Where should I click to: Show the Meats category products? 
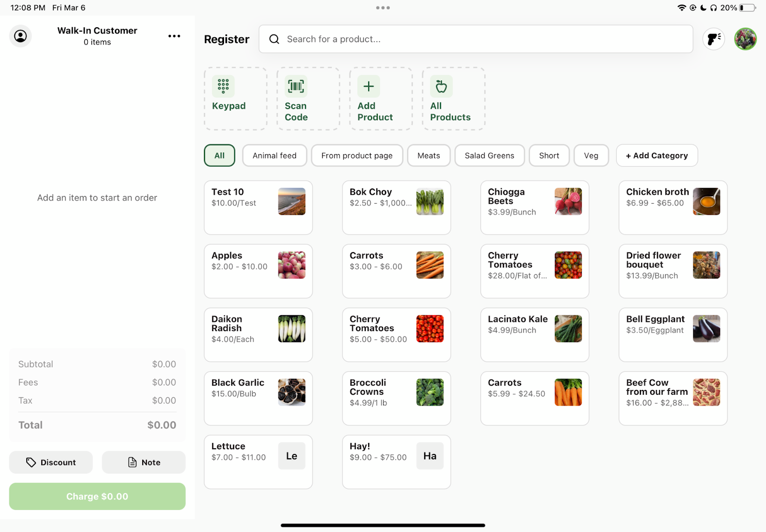pos(428,155)
